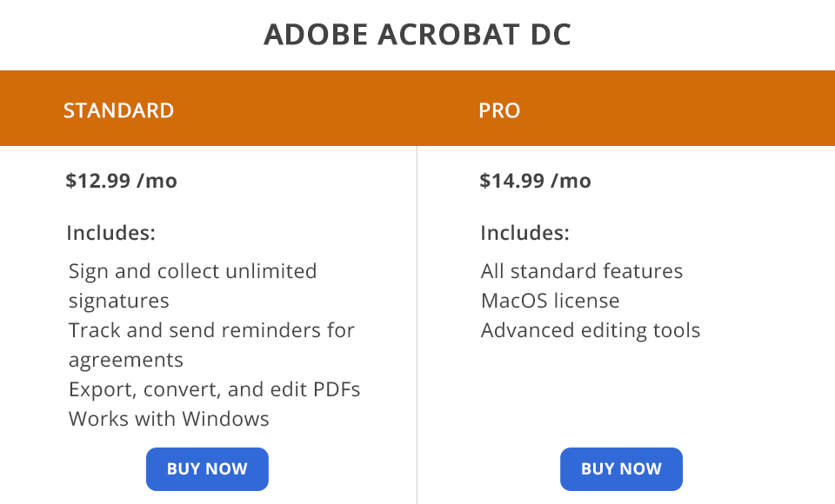Select the STANDARD plan header
This screenshot has height=504, width=835.
(x=119, y=110)
